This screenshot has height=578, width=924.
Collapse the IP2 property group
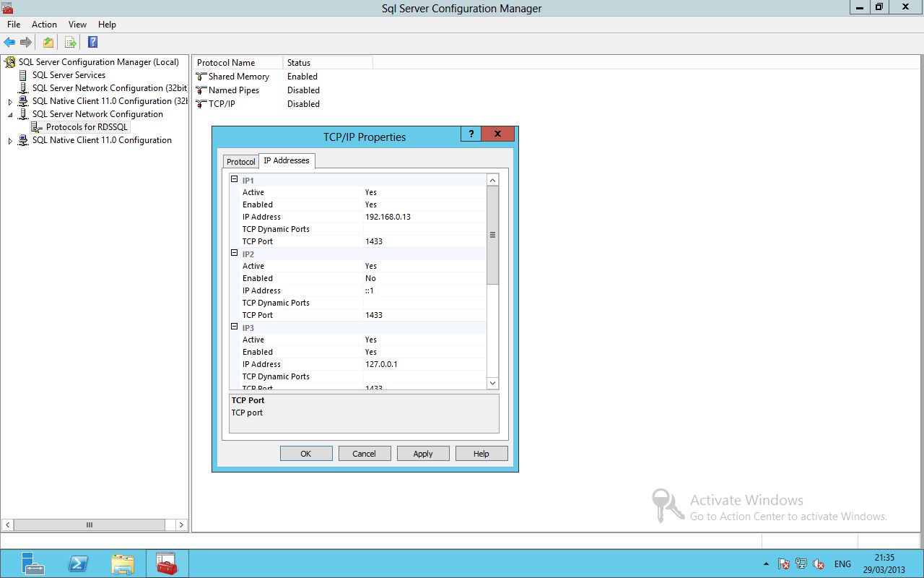click(x=234, y=254)
